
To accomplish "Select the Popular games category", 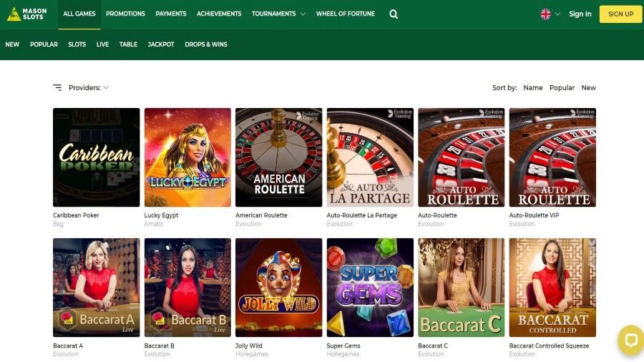I will point(44,44).
